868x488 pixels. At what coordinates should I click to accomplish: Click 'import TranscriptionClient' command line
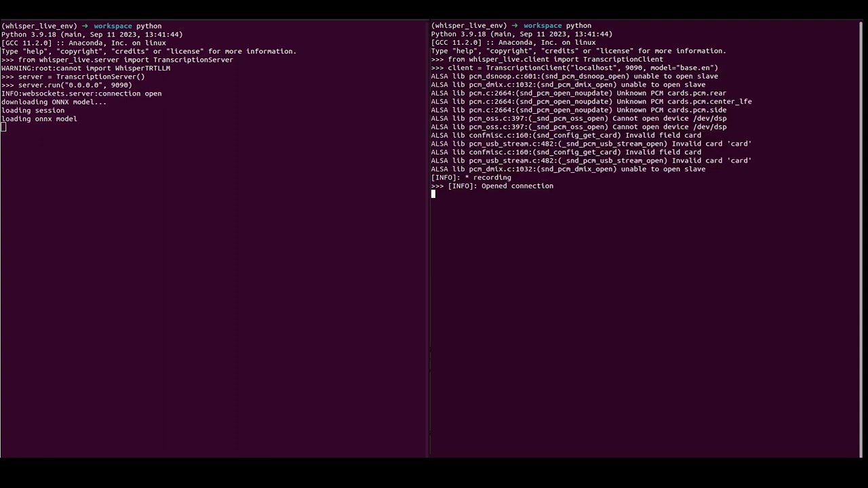[x=547, y=59]
